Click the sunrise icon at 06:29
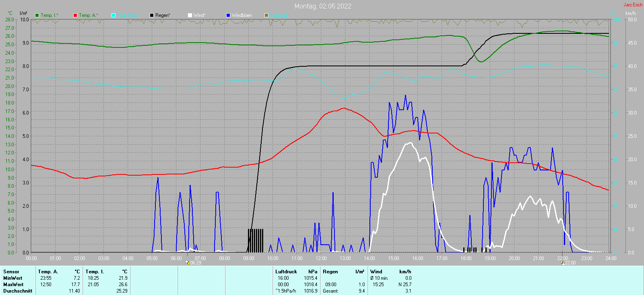Image resolution: width=644 pixels, height=295 pixels. coord(187,262)
